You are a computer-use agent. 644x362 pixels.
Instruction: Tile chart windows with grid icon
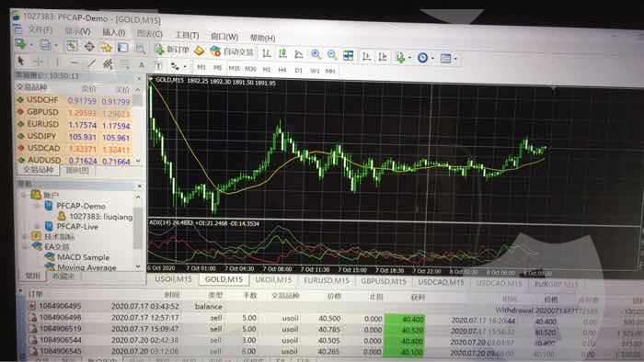[x=349, y=55]
